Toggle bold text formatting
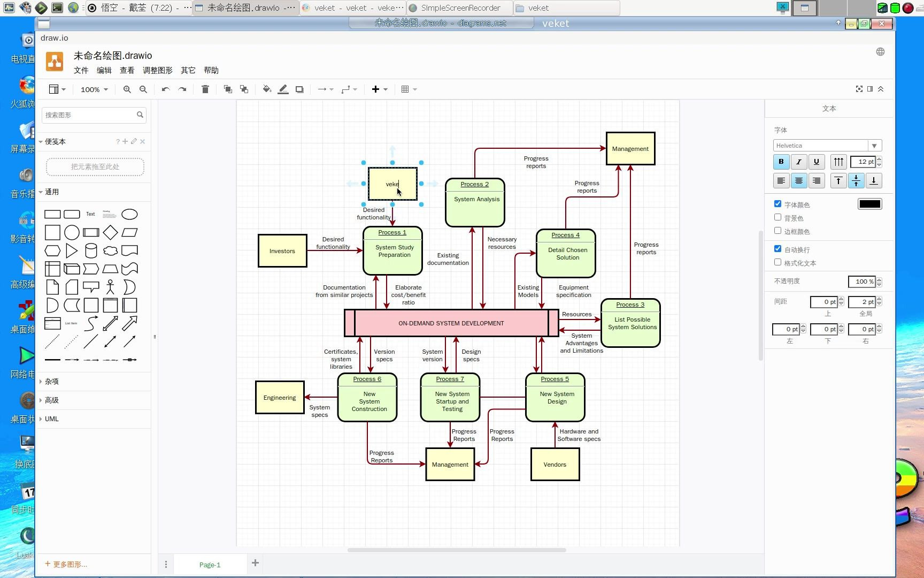The image size is (924, 578). [781, 162]
